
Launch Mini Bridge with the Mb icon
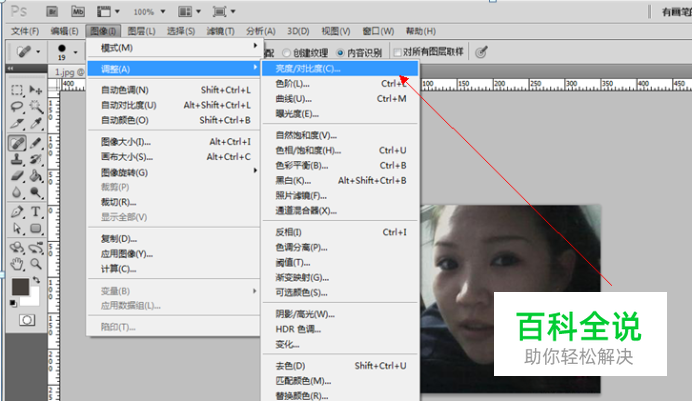click(78, 11)
